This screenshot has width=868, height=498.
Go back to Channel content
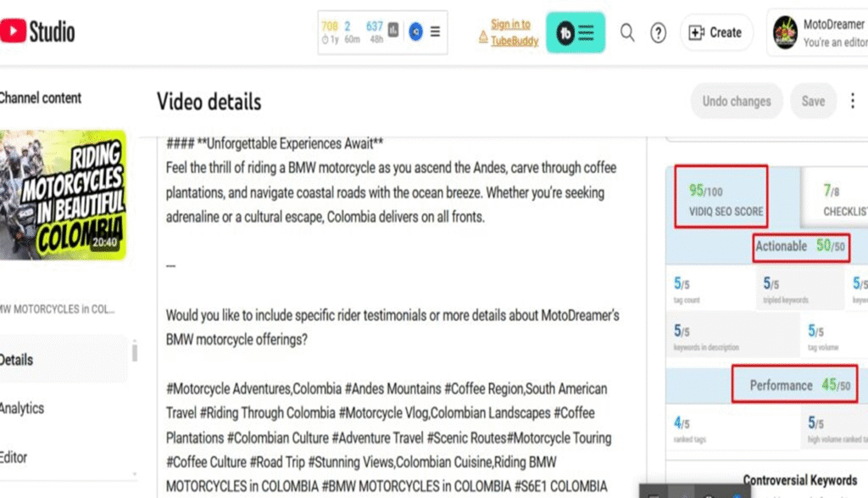41,98
